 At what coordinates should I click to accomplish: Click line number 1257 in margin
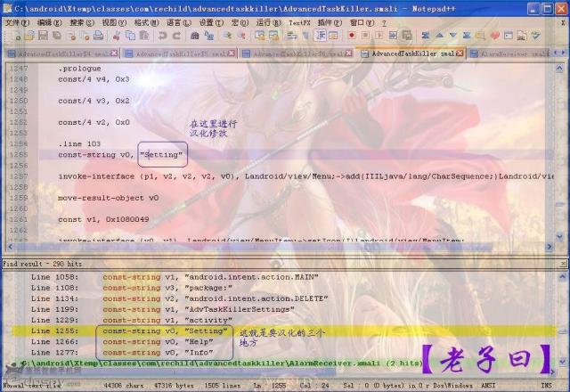[18, 176]
